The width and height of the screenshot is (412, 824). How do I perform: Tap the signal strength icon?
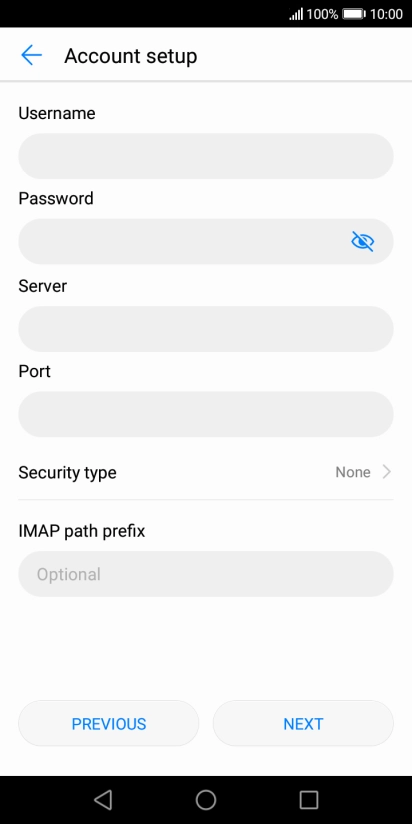click(296, 14)
